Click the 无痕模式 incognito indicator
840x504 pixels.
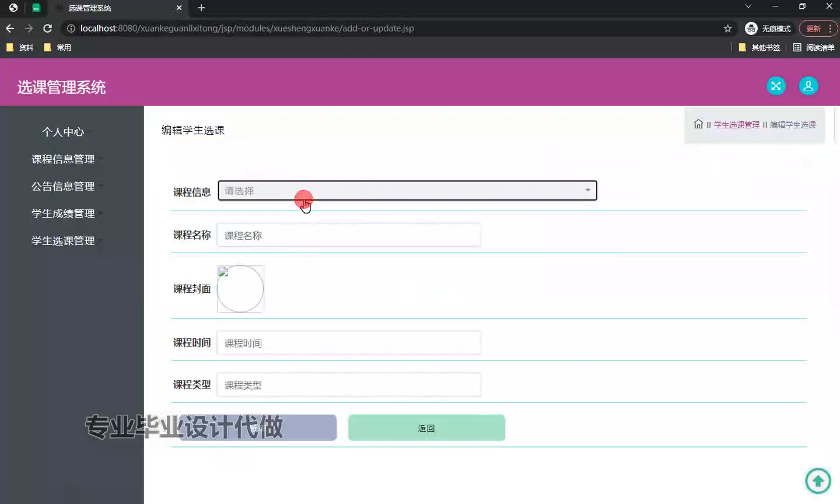(768, 29)
